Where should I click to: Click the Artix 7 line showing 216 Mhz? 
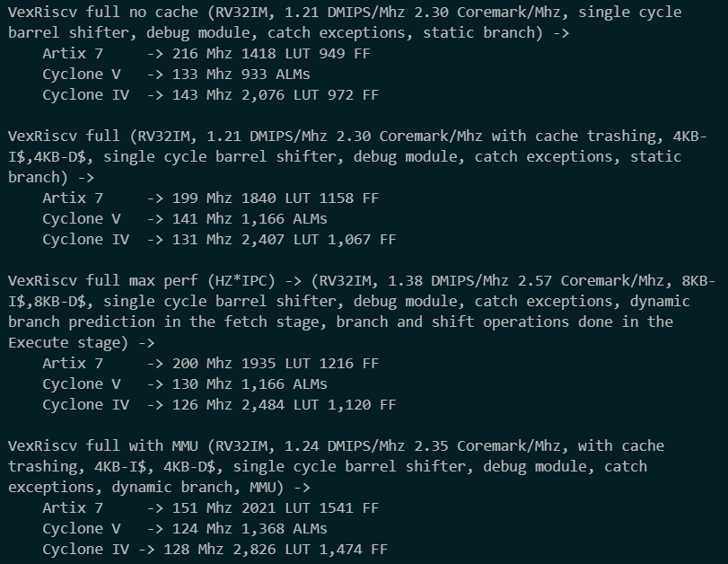click(206, 54)
